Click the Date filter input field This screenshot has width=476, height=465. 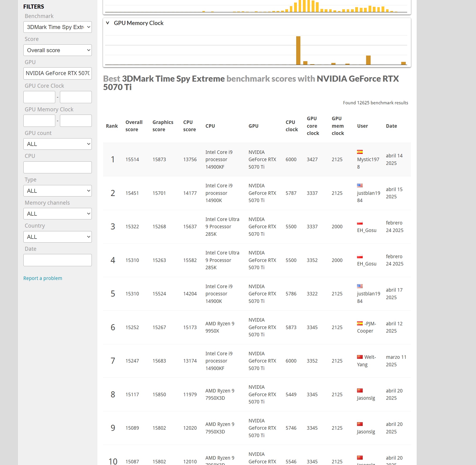(57, 260)
